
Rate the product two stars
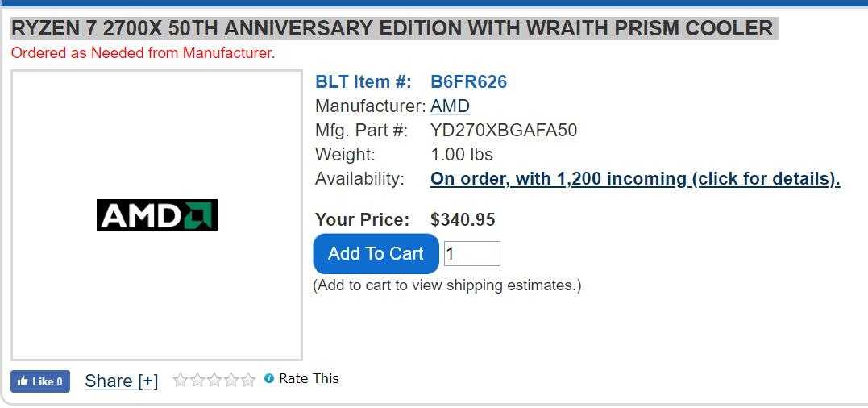[197, 380]
